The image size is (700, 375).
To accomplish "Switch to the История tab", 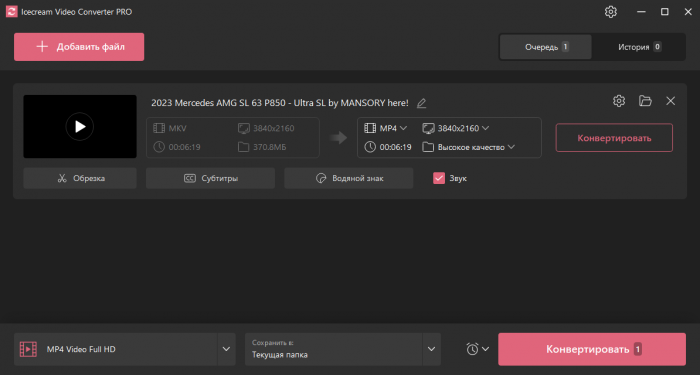I will tap(639, 47).
